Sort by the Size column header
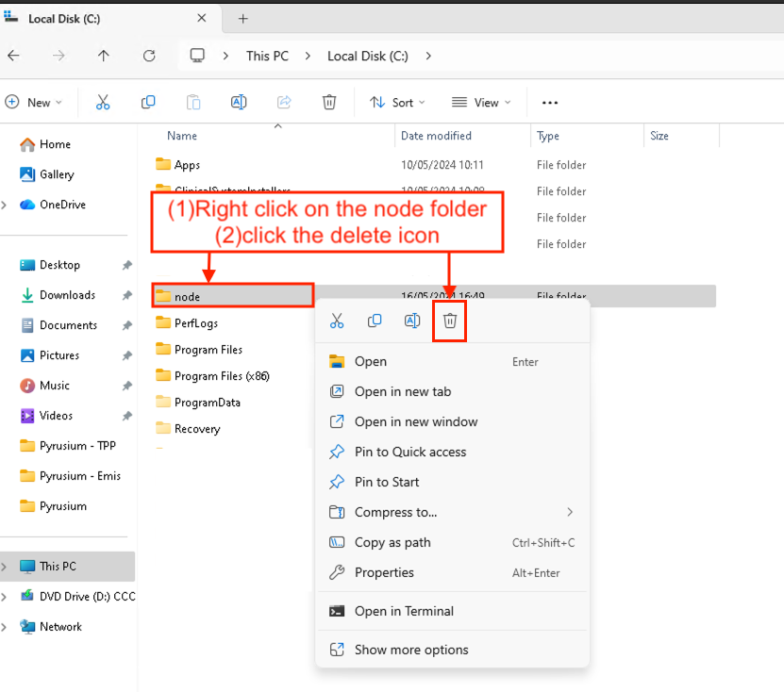The image size is (784, 692). tap(659, 136)
